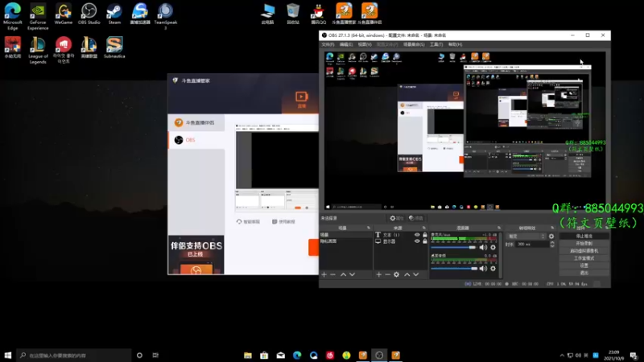Add a new source with the plus icon
Image resolution: width=644 pixels, height=362 pixels.
378,274
